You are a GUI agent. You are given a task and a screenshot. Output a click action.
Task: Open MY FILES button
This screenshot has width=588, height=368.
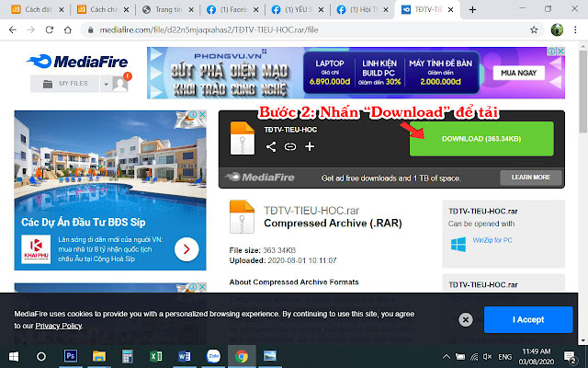tap(65, 84)
